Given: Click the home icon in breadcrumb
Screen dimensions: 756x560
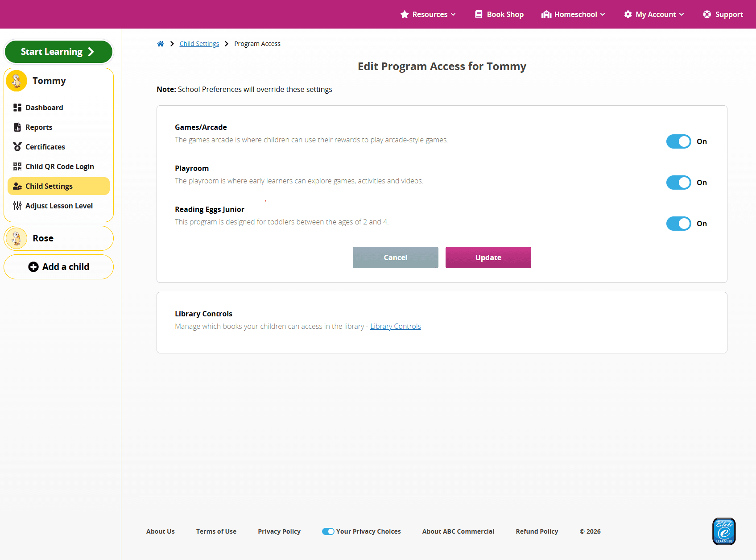Looking at the screenshot, I should [x=161, y=44].
